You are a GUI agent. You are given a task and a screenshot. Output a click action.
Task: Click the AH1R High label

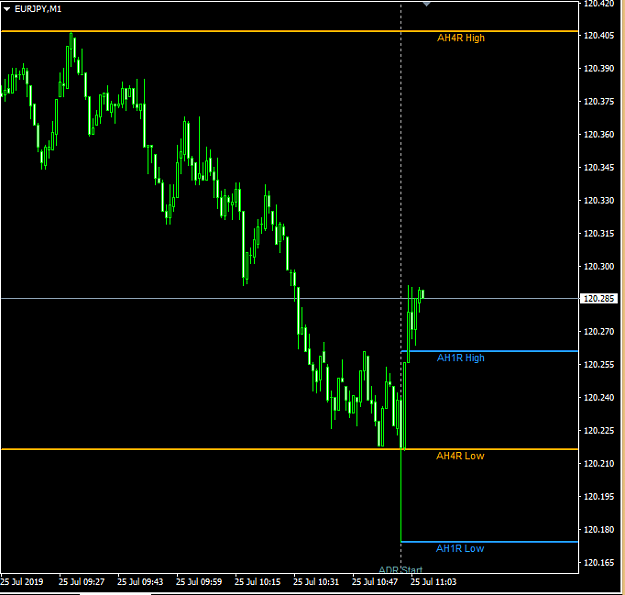coord(461,358)
